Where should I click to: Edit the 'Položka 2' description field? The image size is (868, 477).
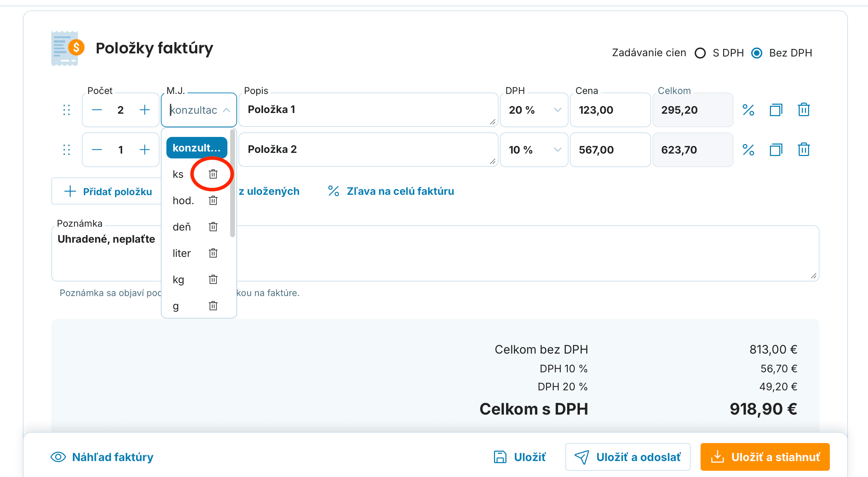pyautogui.click(x=368, y=150)
